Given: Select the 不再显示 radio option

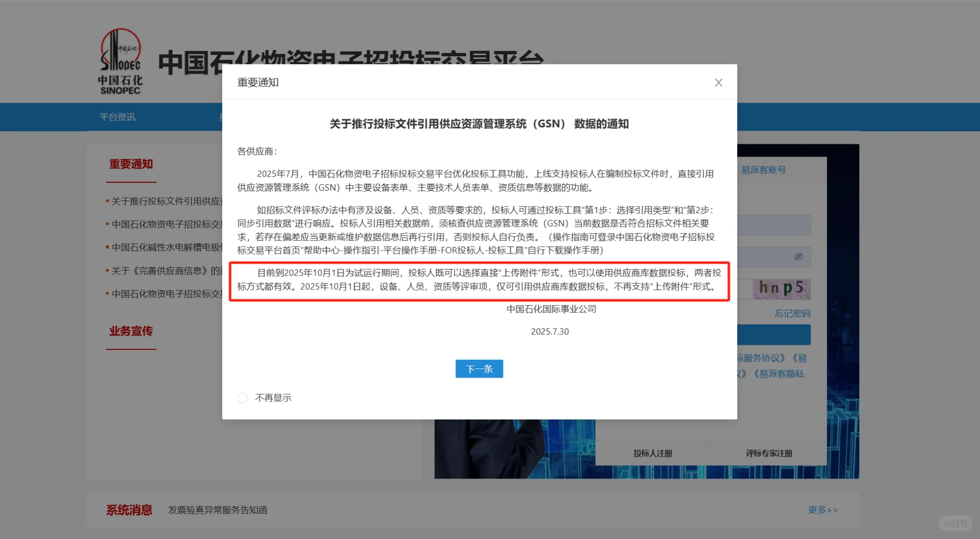Looking at the screenshot, I should (243, 398).
